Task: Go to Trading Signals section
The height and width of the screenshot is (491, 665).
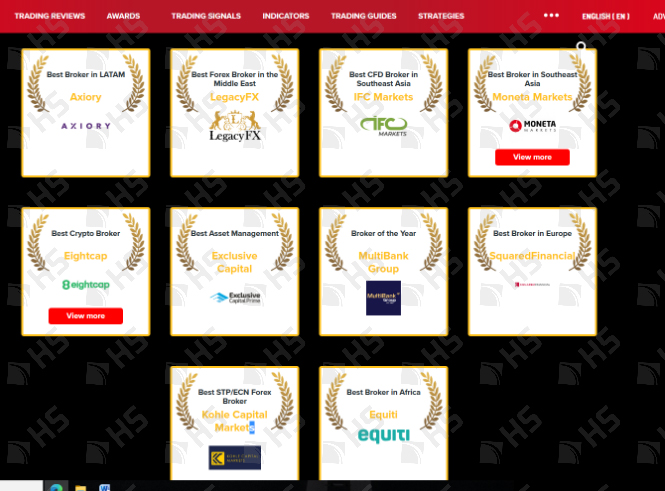Action: point(206,16)
